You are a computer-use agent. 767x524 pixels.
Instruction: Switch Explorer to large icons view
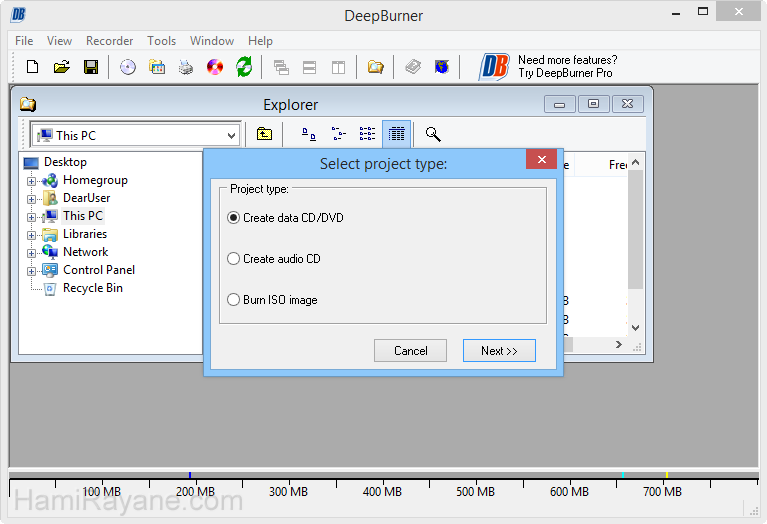309,134
